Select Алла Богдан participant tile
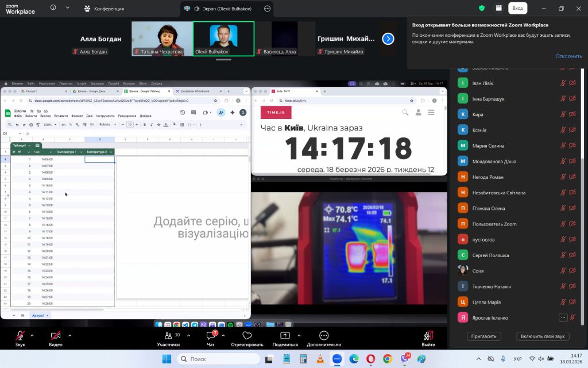Image resolution: width=588 pixels, height=368 pixels. pos(100,39)
